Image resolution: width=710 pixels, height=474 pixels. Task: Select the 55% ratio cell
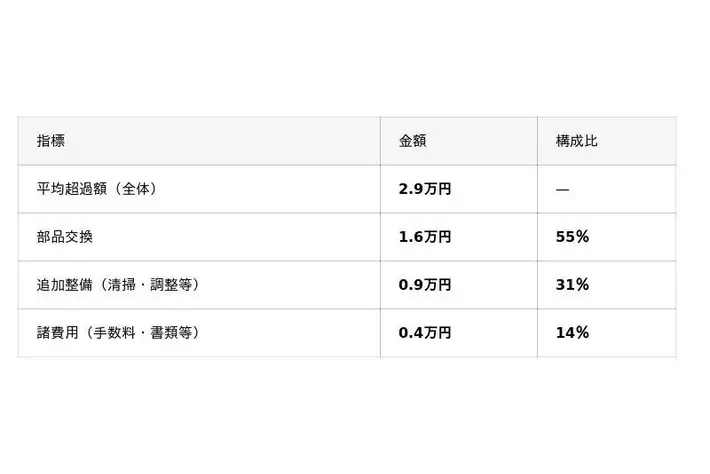(x=572, y=237)
